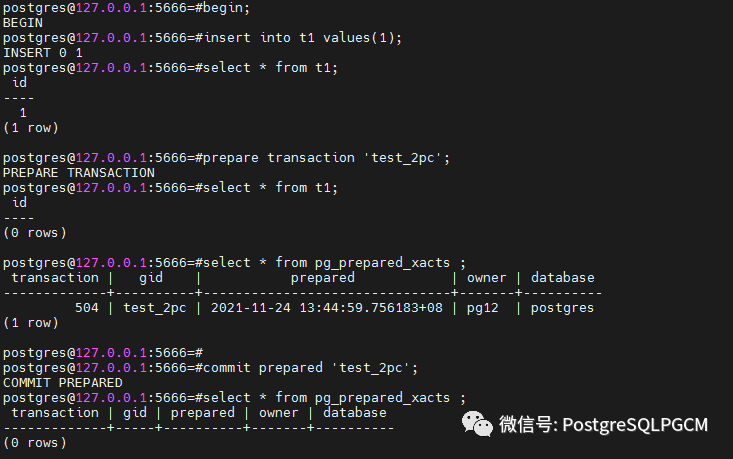
Task: Click the 'PREPARE TRANSACTION' output line
Action: [79, 173]
